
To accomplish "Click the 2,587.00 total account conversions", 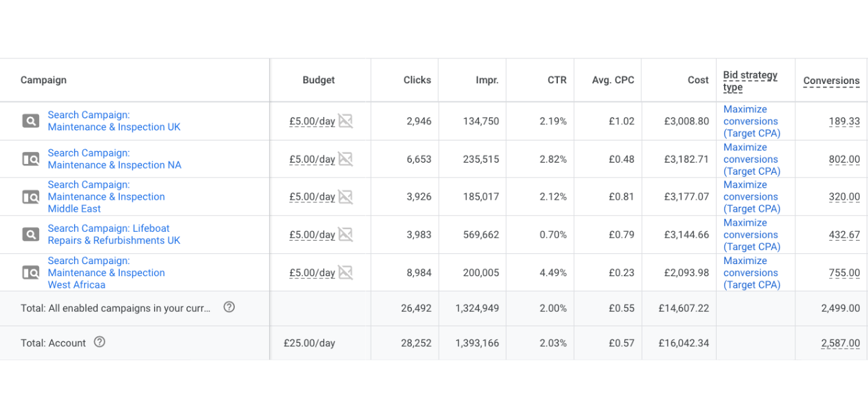I will [x=840, y=343].
